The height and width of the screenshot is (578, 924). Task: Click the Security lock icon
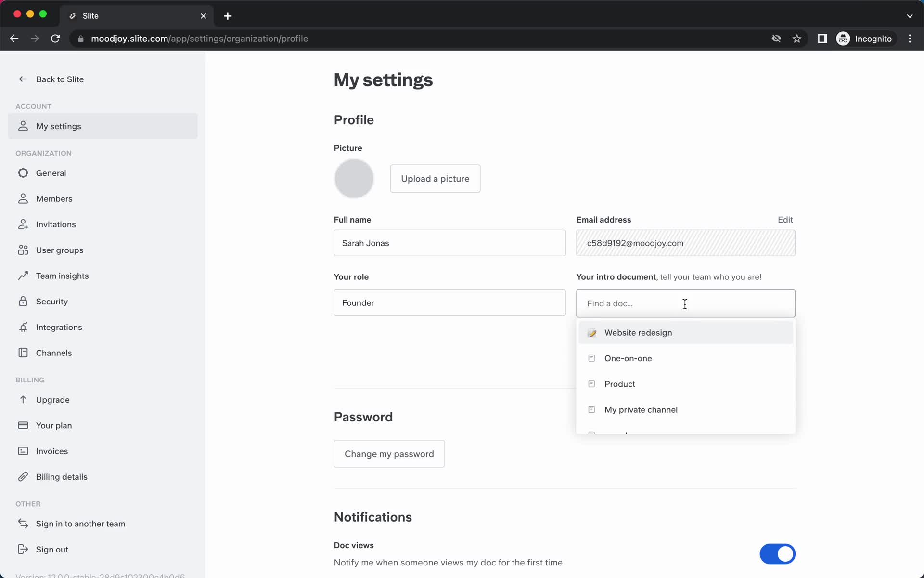(23, 301)
